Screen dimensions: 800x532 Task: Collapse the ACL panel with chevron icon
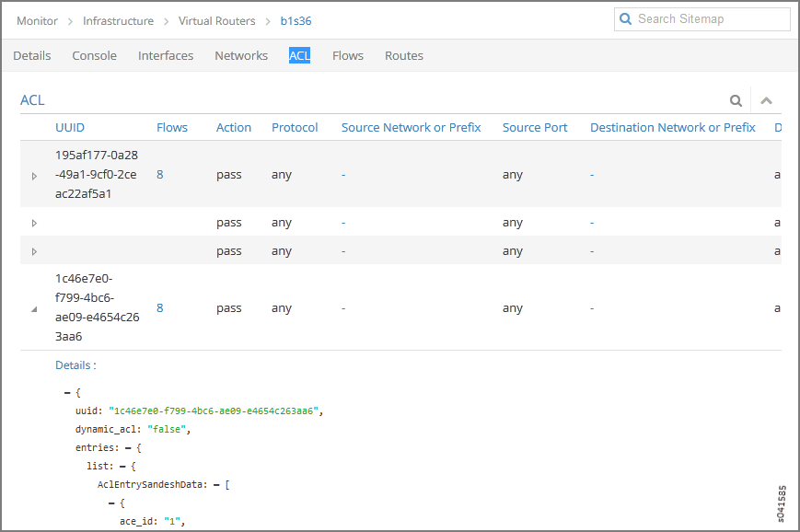point(766,101)
